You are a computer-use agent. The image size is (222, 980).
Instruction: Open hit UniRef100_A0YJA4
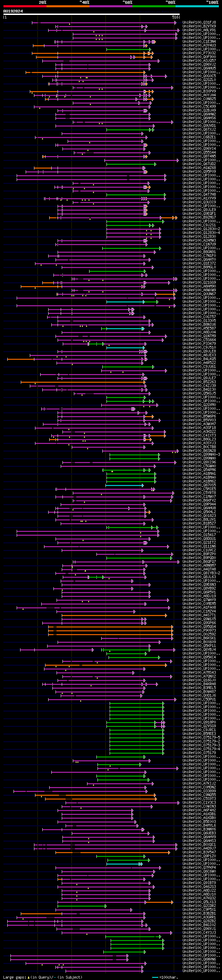click(199, 95)
